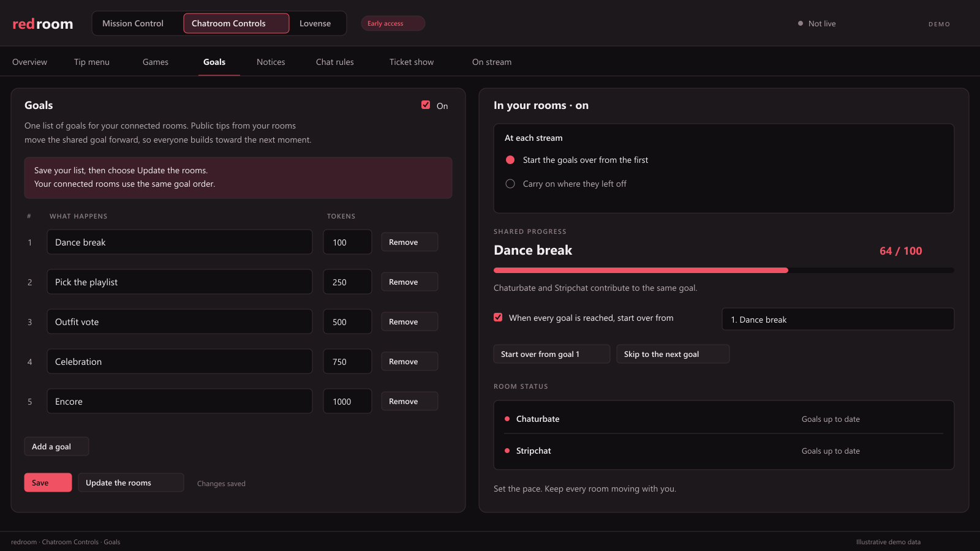Click the Celebration goal name field
The height and width of the screenshot is (551, 980).
click(x=179, y=361)
